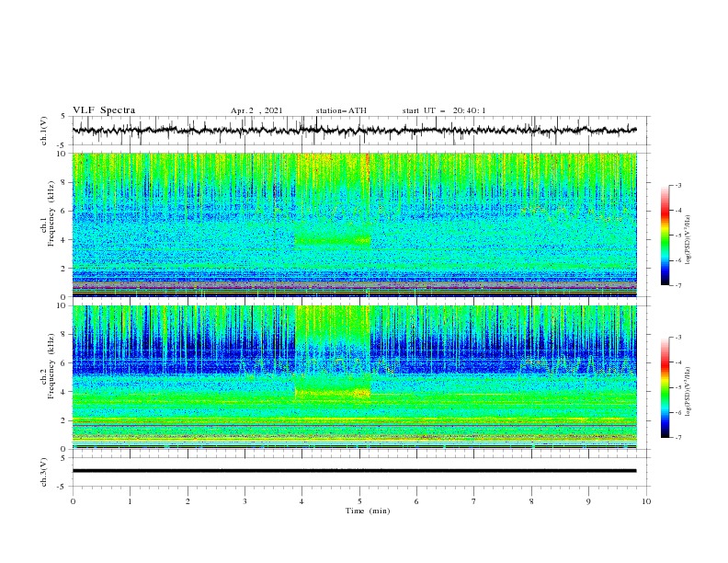Click the "-7" tick on ch.1 color bar
The width and height of the screenshot is (728, 563).
pos(677,285)
